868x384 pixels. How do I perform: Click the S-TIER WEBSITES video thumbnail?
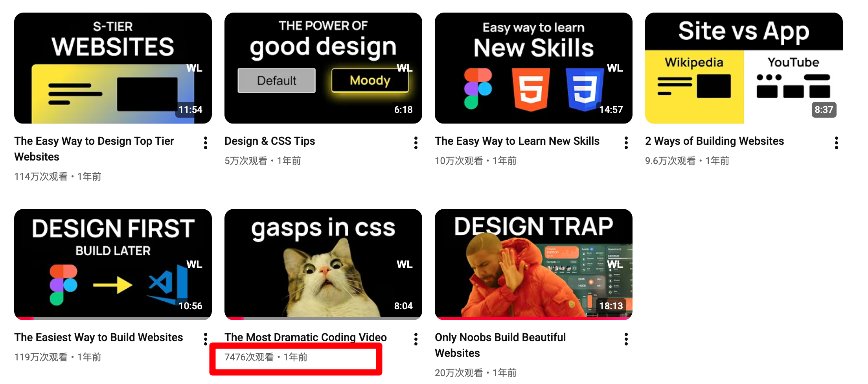[113, 68]
